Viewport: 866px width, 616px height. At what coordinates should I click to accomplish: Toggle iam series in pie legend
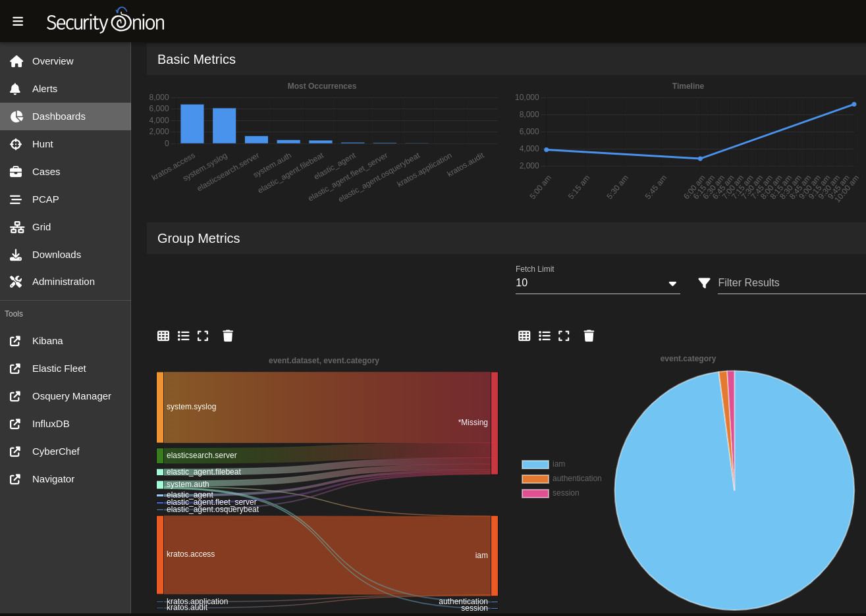tap(535, 465)
